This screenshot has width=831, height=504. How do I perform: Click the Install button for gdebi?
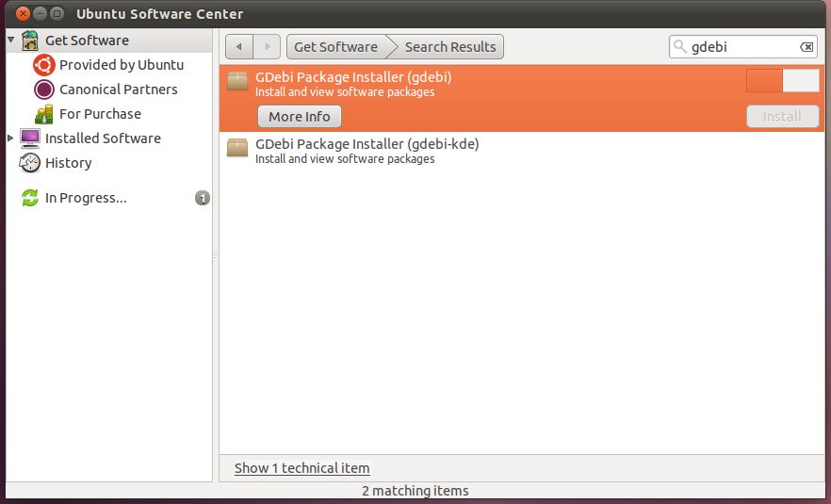[x=782, y=117]
